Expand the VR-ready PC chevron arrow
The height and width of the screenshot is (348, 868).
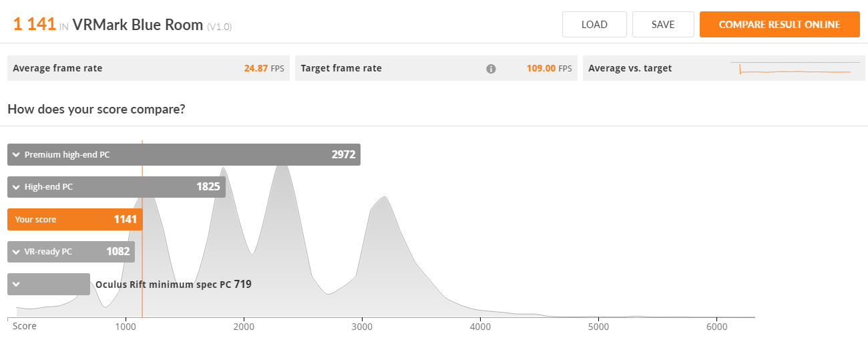16,252
